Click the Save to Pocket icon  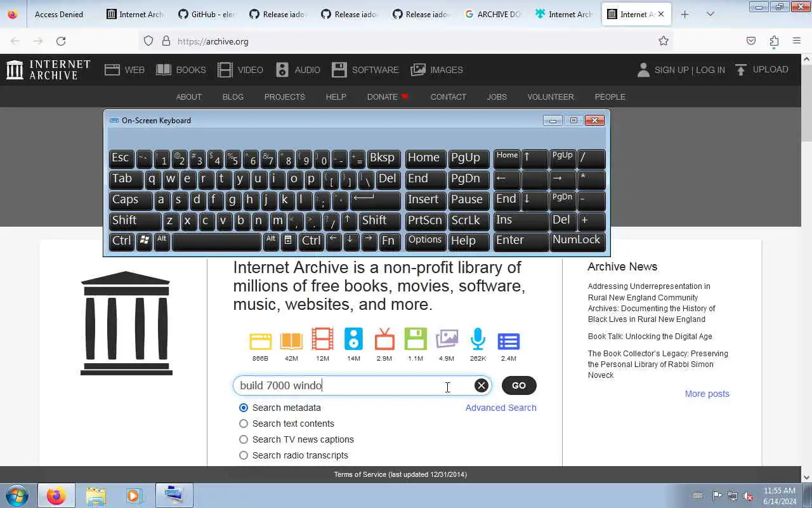(751, 41)
